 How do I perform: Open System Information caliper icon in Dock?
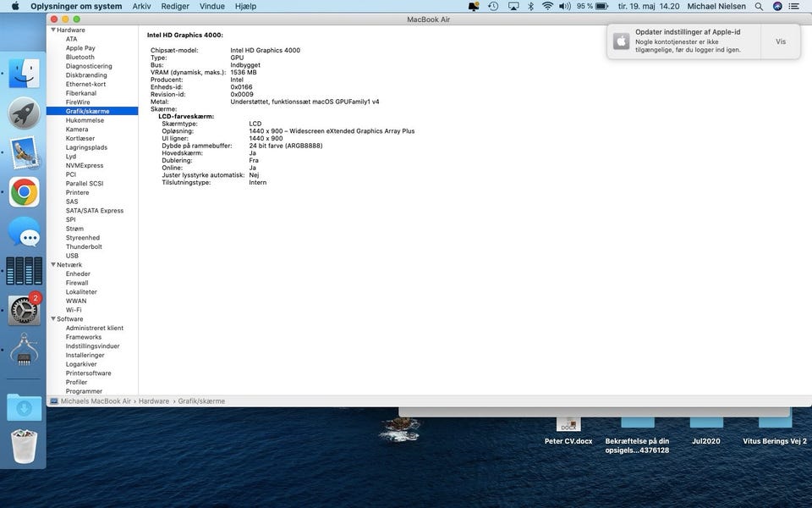point(24,350)
